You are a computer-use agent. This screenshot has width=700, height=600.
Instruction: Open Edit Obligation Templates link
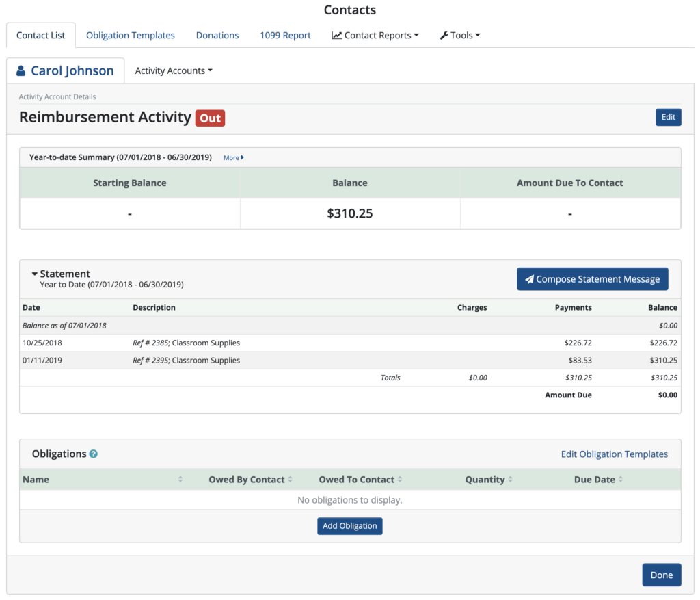[x=615, y=454]
